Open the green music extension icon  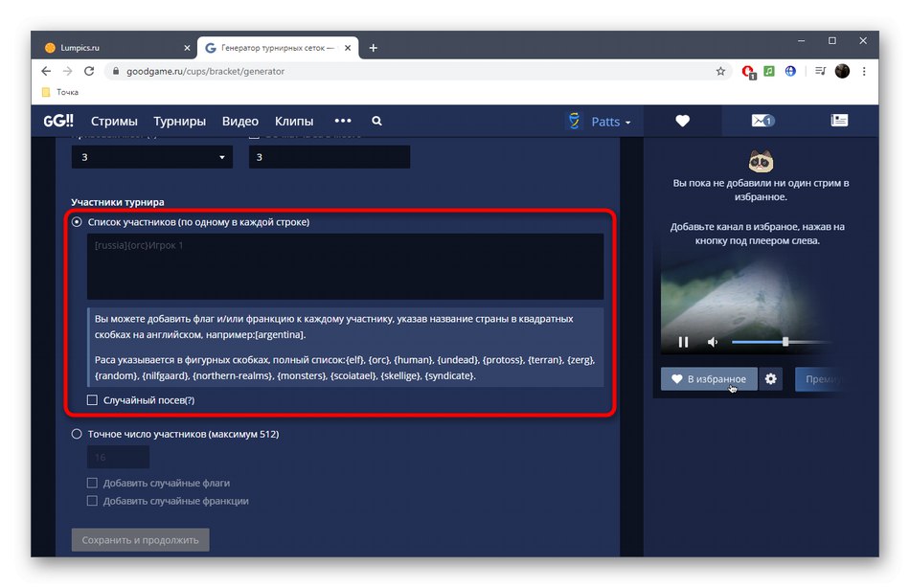pyautogui.click(x=769, y=71)
